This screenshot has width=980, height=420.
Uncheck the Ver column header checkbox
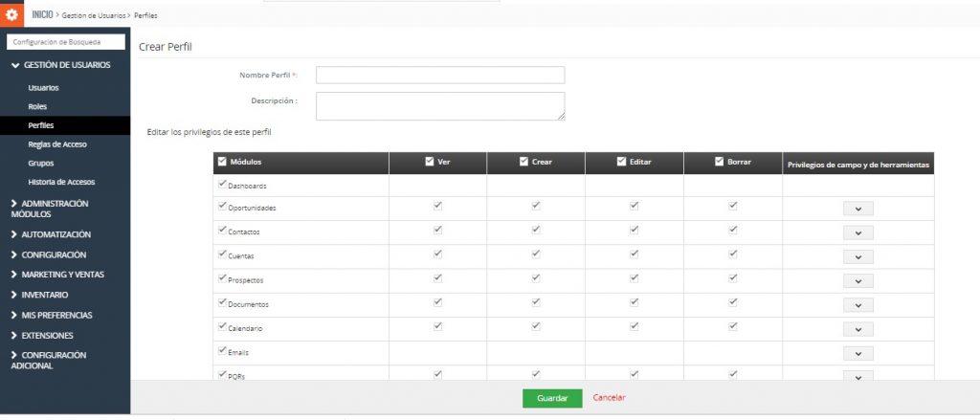(x=429, y=162)
